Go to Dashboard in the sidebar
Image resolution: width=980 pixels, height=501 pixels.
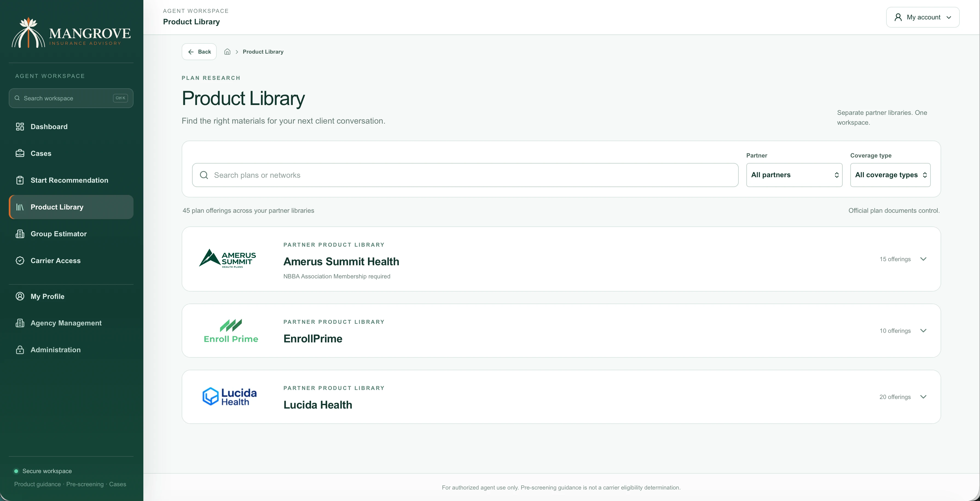71,127
